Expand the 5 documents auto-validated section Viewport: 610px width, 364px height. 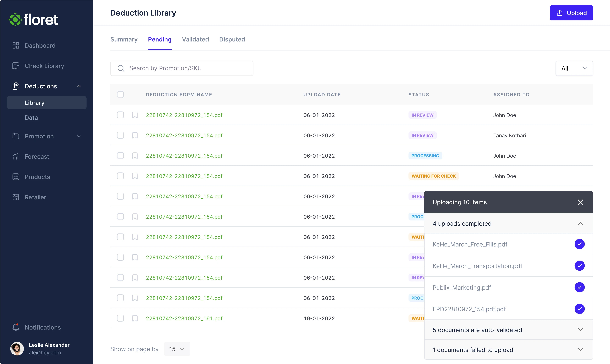click(x=580, y=330)
